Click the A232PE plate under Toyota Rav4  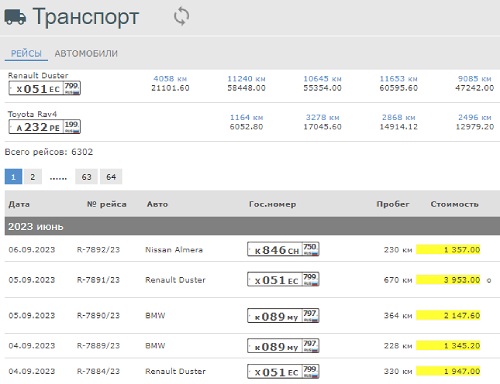coord(45,127)
